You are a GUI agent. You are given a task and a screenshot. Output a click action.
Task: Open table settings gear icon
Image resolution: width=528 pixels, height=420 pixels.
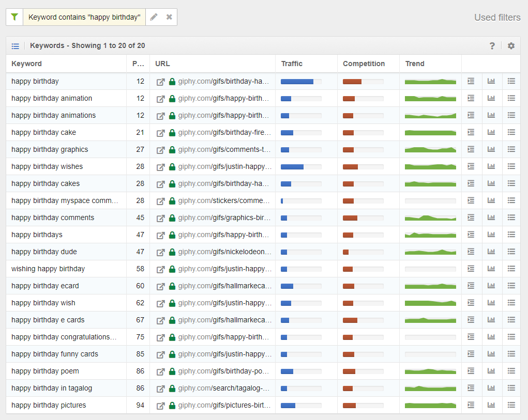(x=511, y=46)
